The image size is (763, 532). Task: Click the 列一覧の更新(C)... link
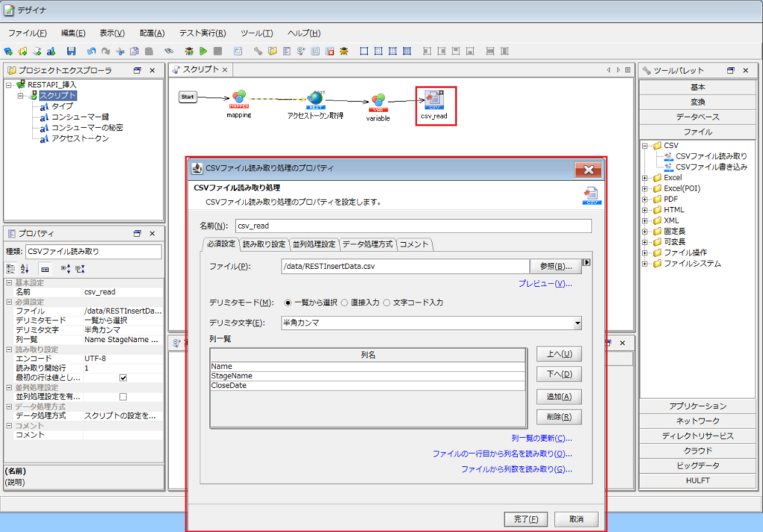[x=542, y=438]
